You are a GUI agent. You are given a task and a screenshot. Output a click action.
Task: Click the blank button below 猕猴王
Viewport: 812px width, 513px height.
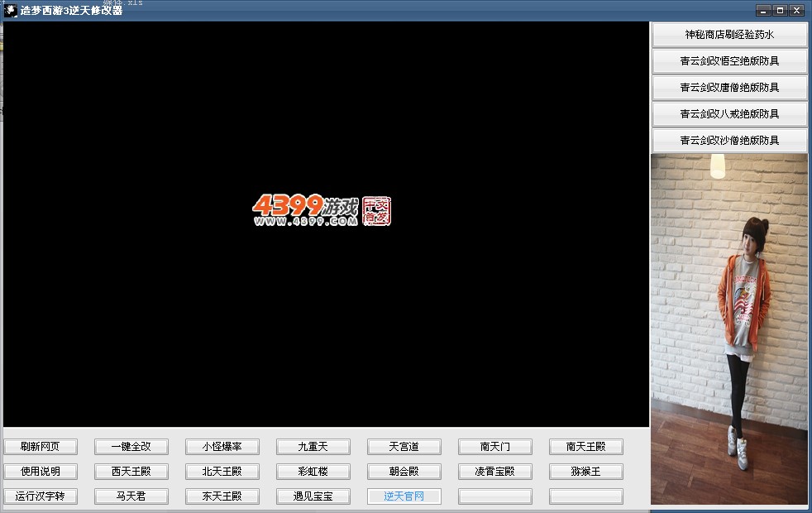(586, 496)
